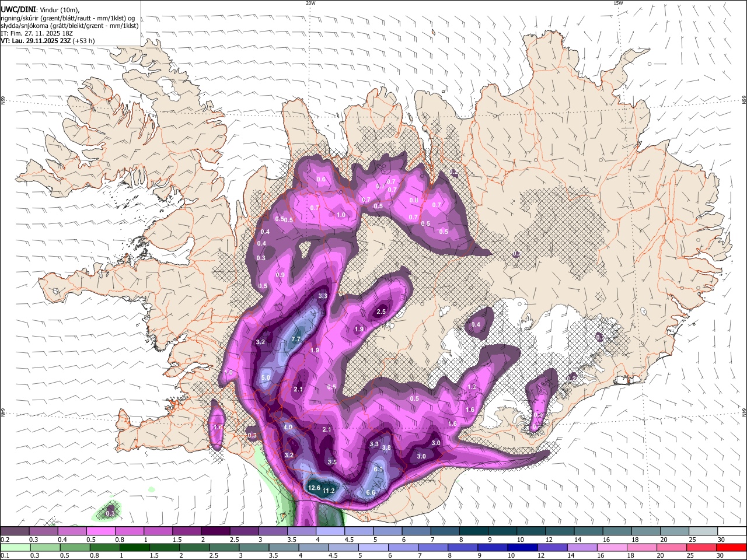Select the white snow legend swatch labeled 30
Screen dimensions: 747x560
coord(731,531)
